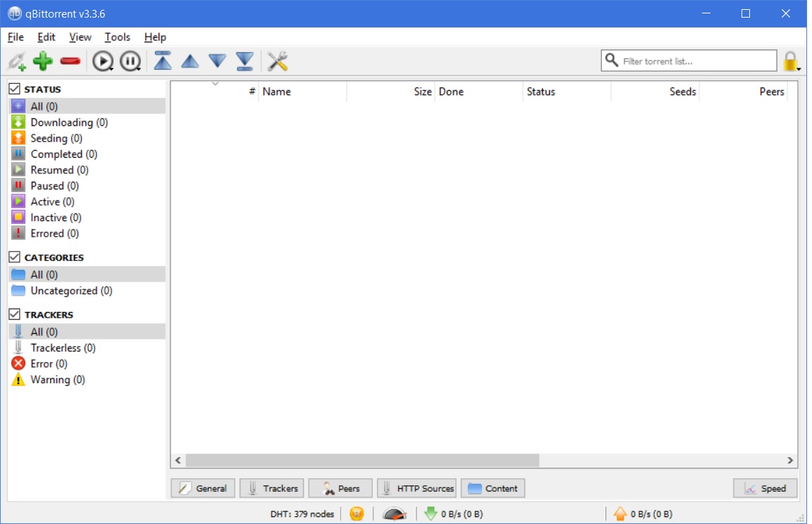The image size is (812, 524).
Task: Switch to the Peers tab
Action: click(x=340, y=487)
